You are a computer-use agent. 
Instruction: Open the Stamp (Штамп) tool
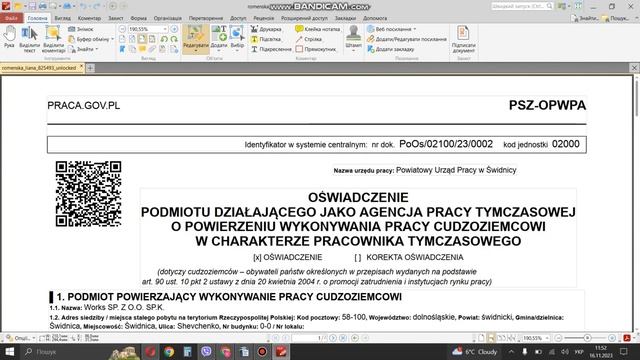point(353,38)
